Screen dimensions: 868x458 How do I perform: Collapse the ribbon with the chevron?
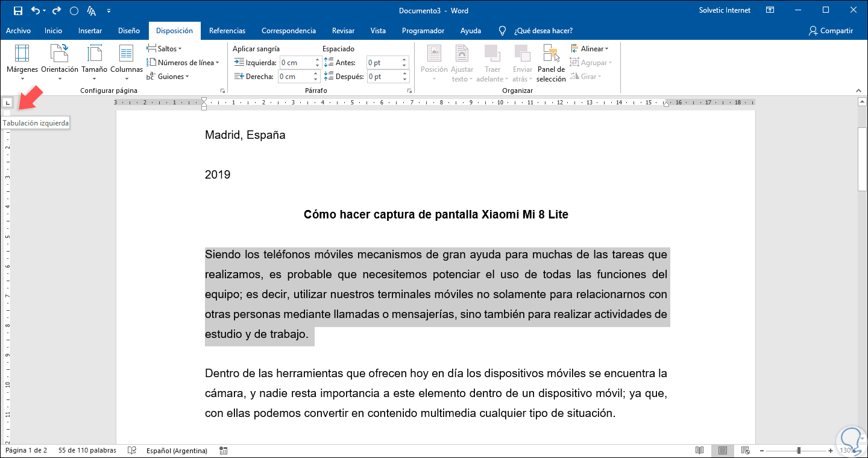pyautogui.click(x=858, y=91)
